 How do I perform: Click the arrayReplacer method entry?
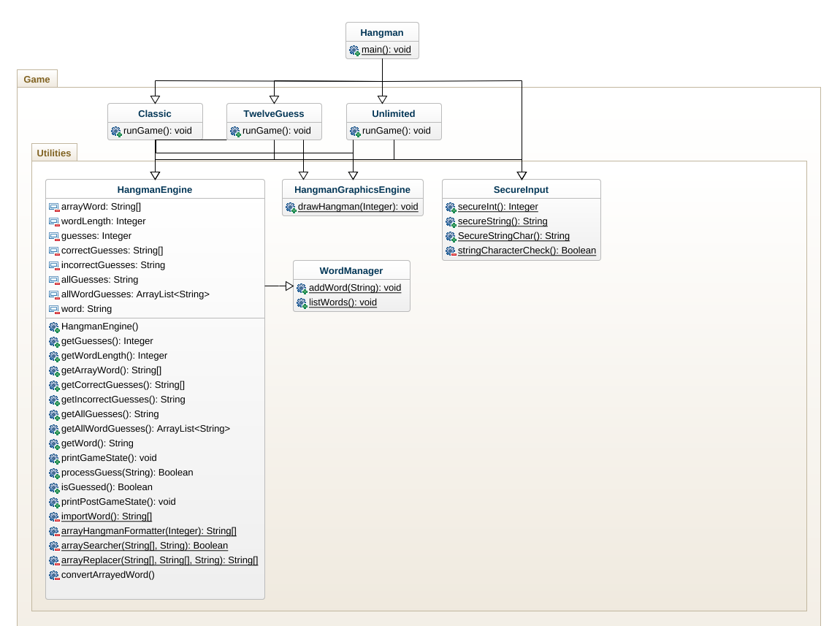[x=160, y=560]
